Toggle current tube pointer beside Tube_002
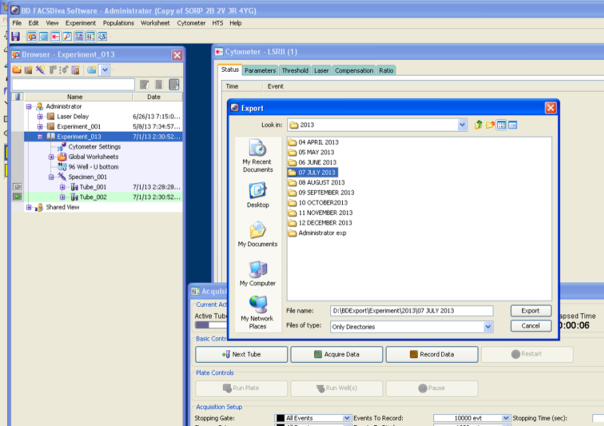Viewport: 604px width, 426px height. [16, 197]
